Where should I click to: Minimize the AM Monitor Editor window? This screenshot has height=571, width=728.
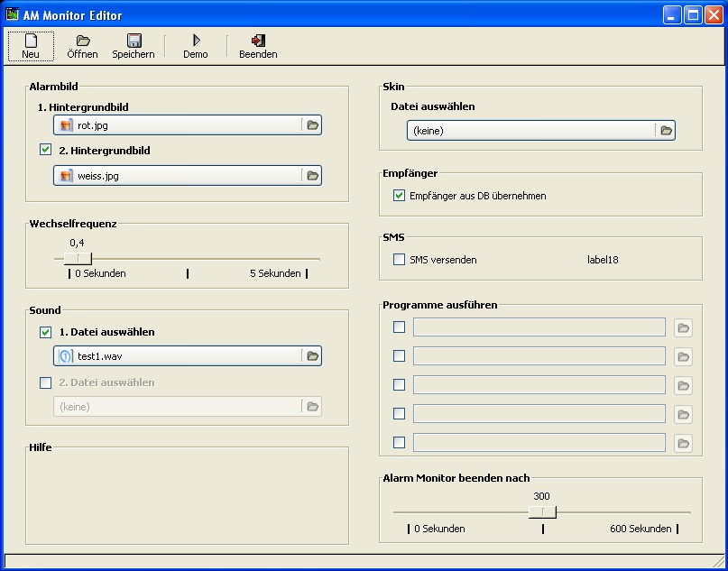(x=672, y=14)
